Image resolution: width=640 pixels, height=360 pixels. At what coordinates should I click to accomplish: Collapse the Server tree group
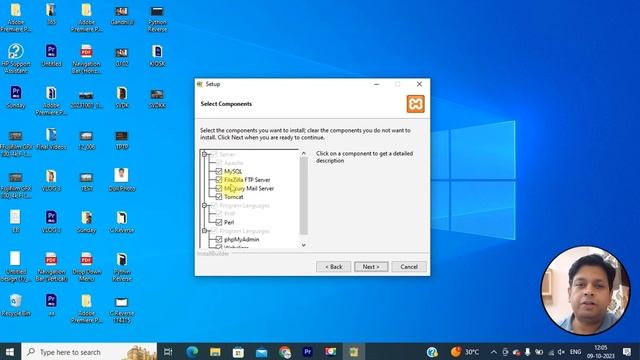pyautogui.click(x=204, y=154)
